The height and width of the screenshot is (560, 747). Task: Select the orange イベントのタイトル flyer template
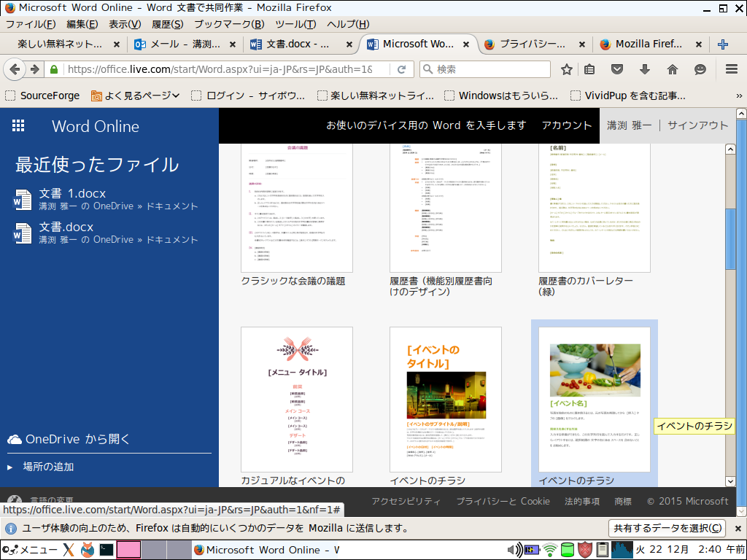[446, 399]
